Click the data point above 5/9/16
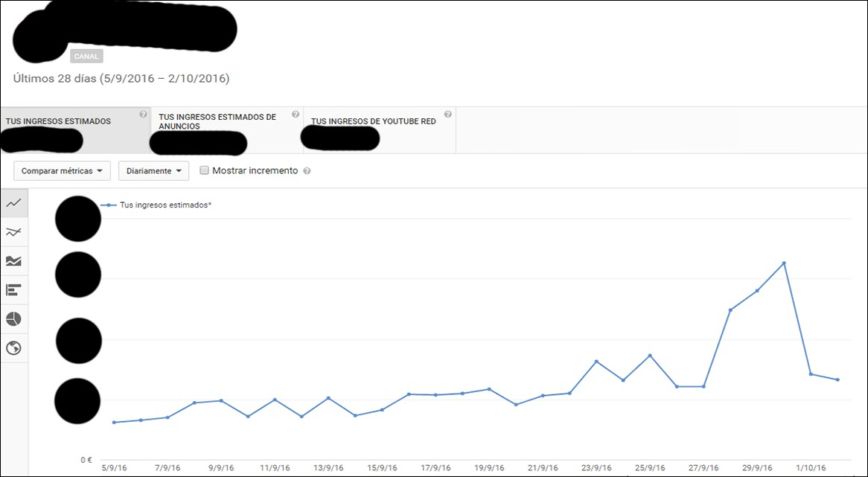The image size is (868, 477). (x=114, y=422)
